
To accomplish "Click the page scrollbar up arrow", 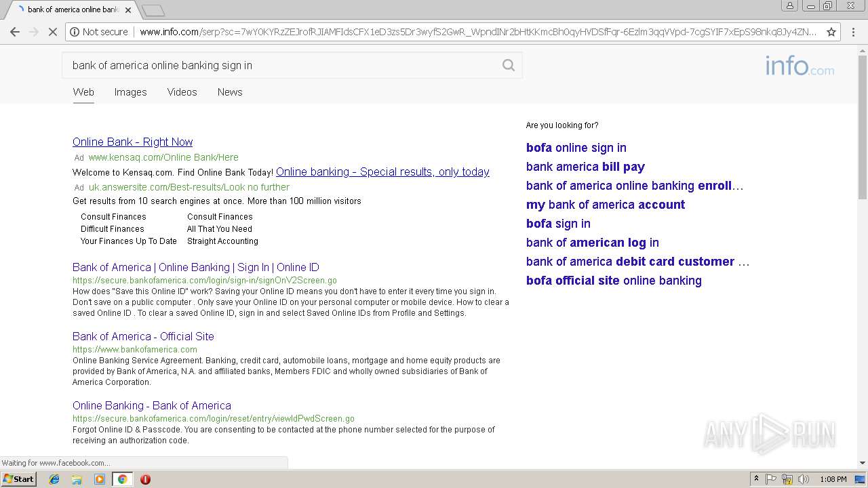I will (863, 49).
